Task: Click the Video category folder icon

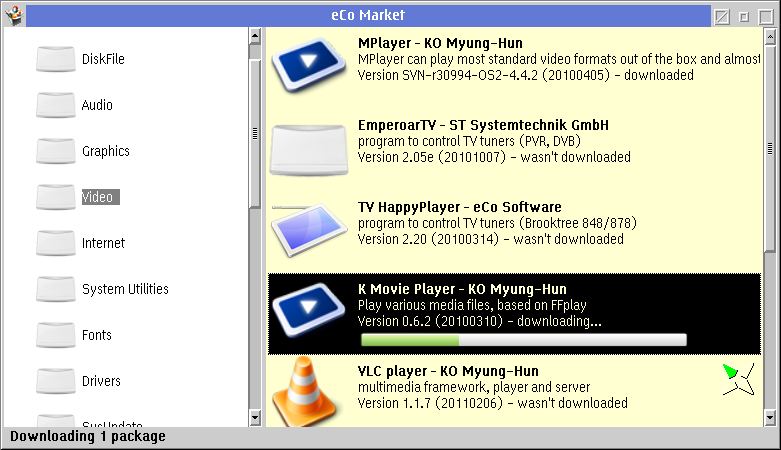Action: point(55,197)
